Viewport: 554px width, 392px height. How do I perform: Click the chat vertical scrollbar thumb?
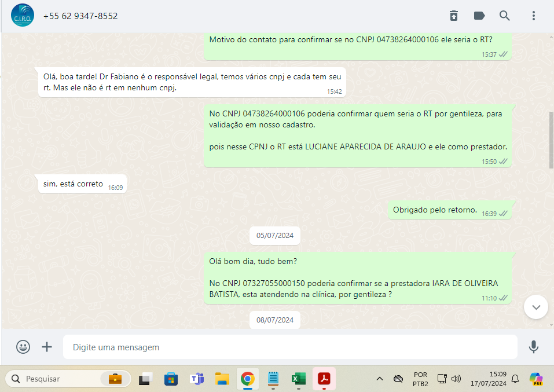coord(551,140)
